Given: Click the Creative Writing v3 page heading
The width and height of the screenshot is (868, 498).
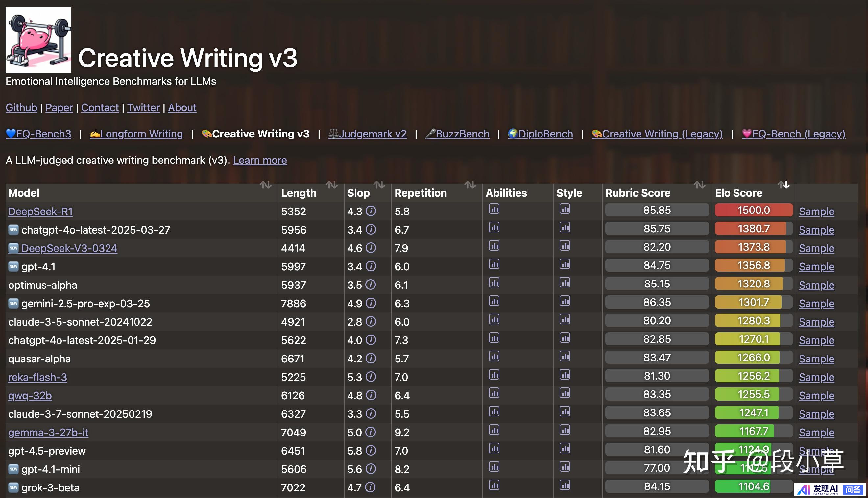Looking at the screenshot, I should [188, 58].
